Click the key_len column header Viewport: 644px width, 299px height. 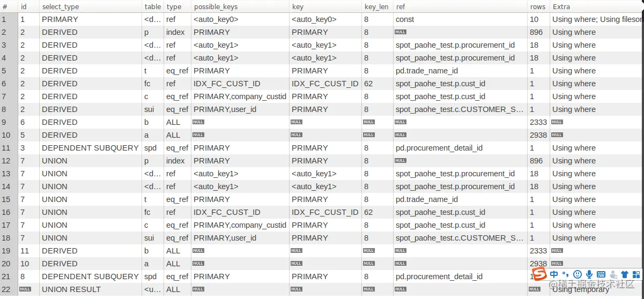click(x=377, y=6)
